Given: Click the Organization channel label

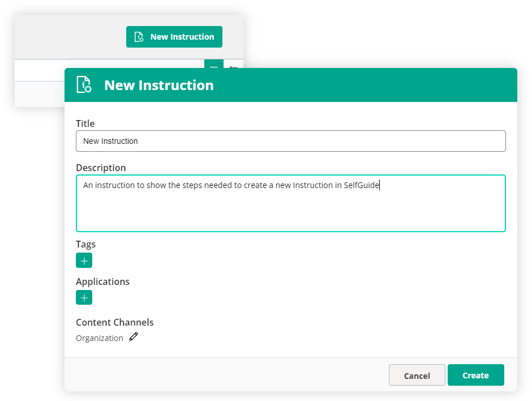Looking at the screenshot, I should point(100,338).
